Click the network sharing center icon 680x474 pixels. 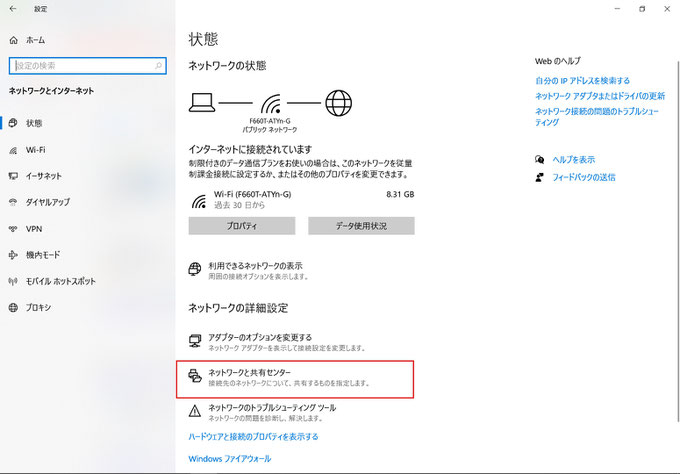195,376
